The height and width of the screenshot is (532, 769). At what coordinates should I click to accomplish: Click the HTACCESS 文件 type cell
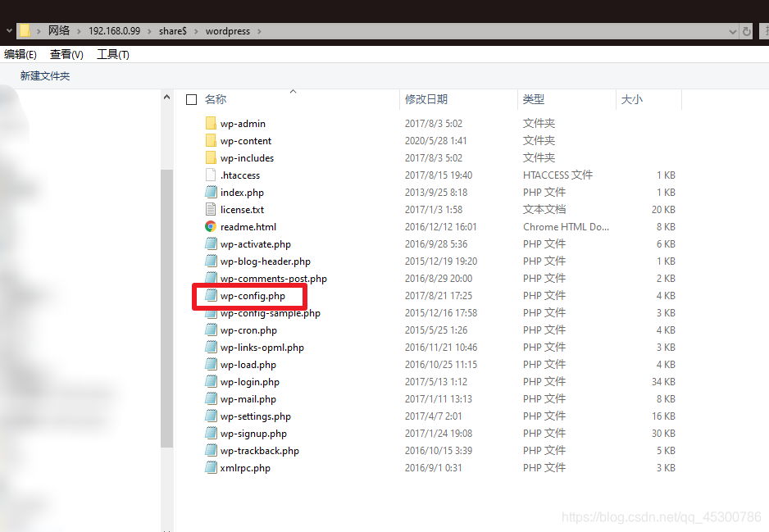pos(557,175)
